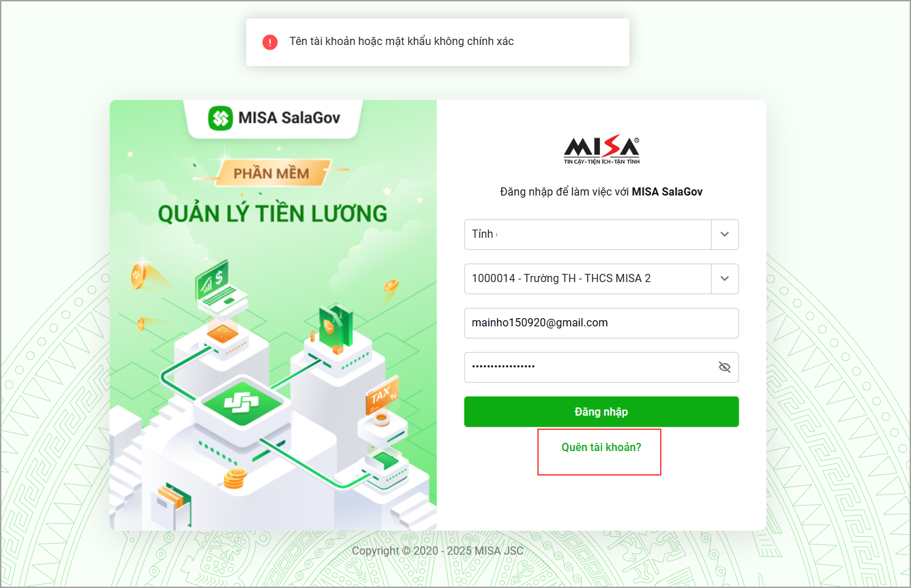
Task: Click the green MISA SalaGov logo icon
Action: click(x=220, y=118)
